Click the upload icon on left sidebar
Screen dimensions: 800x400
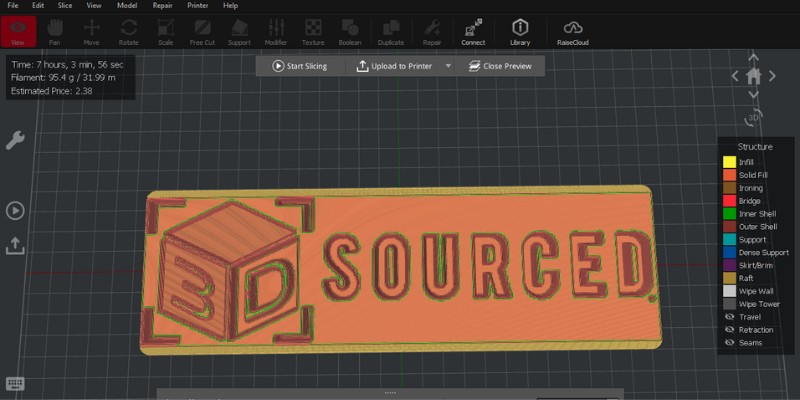tap(15, 245)
